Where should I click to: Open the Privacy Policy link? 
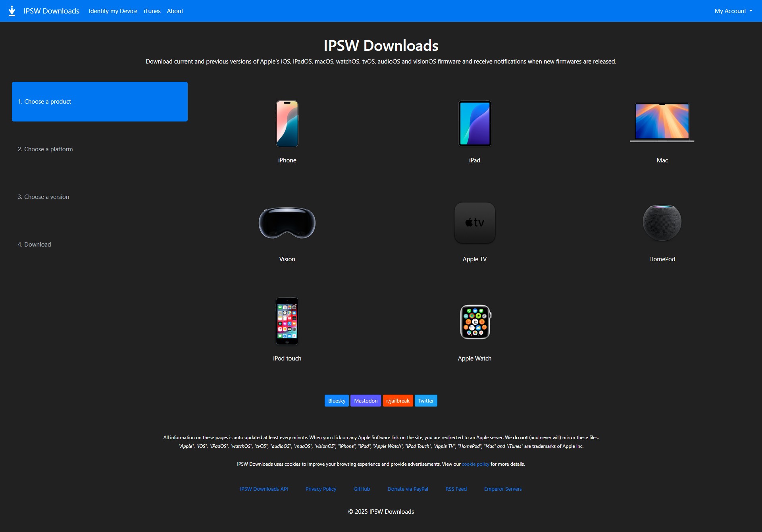coord(321,489)
